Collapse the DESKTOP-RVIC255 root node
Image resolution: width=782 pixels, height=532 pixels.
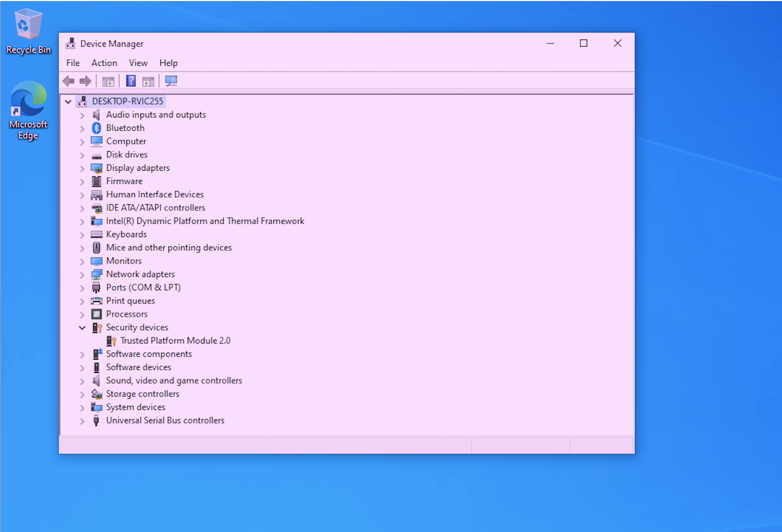[x=68, y=102]
